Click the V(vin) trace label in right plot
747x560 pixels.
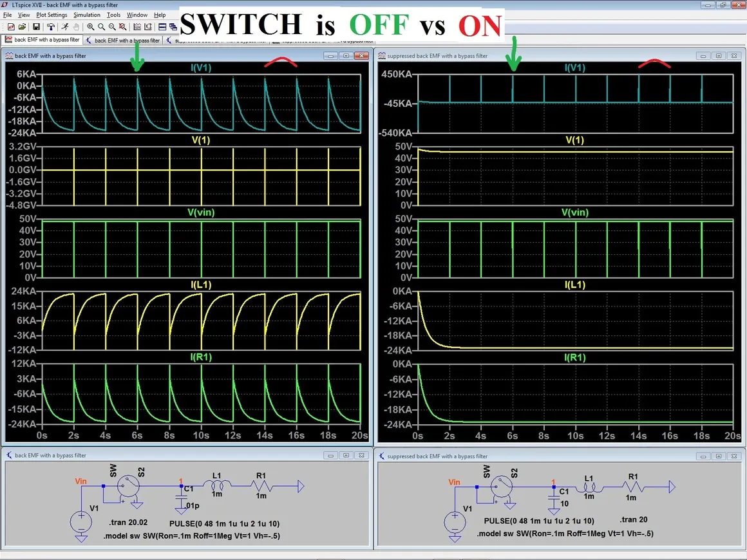(x=575, y=212)
